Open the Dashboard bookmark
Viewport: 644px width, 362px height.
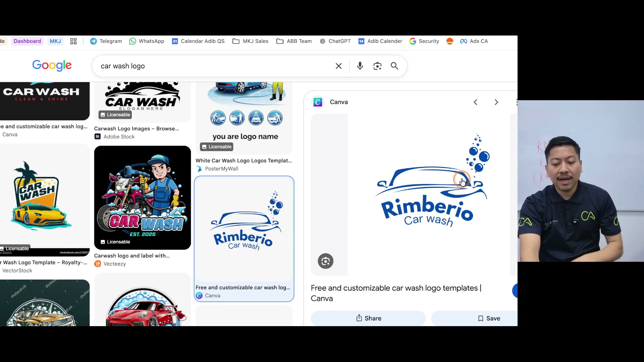(27, 41)
